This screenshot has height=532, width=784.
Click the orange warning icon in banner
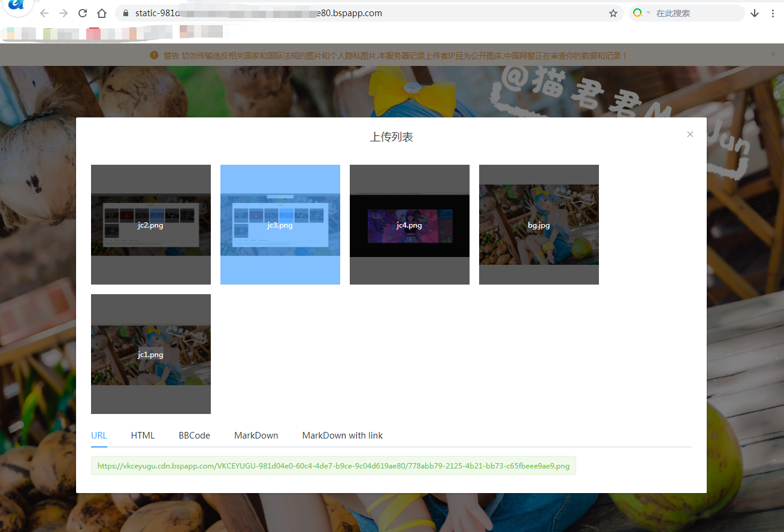pyautogui.click(x=154, y=55)
